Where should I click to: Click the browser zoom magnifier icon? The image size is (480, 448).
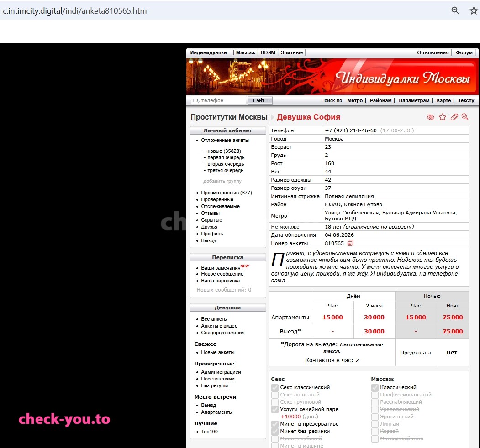click(455, 10)
